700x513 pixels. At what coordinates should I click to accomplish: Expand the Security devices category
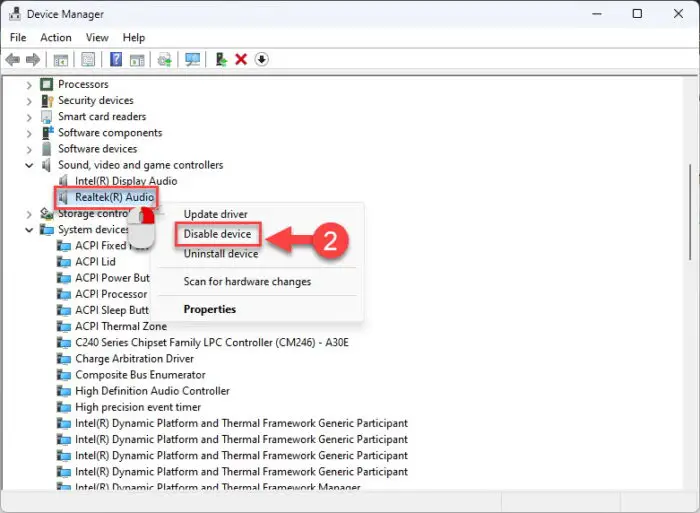[x=29, y=101]
